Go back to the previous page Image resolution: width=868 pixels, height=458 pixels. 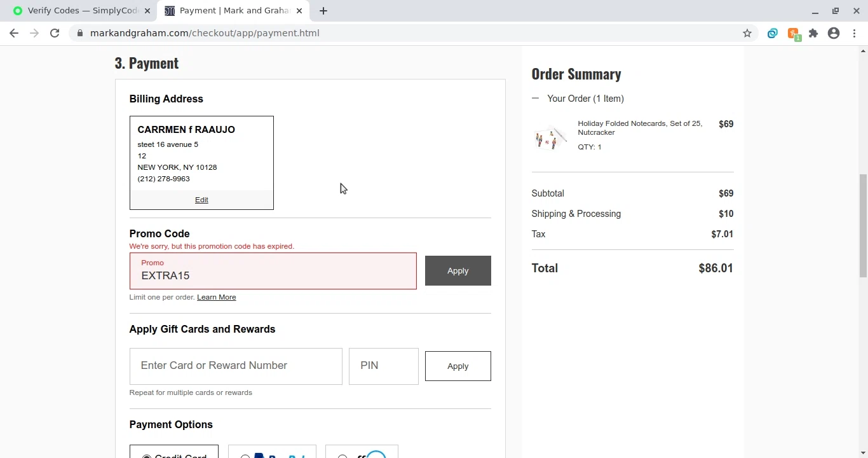tap(14, 33)
